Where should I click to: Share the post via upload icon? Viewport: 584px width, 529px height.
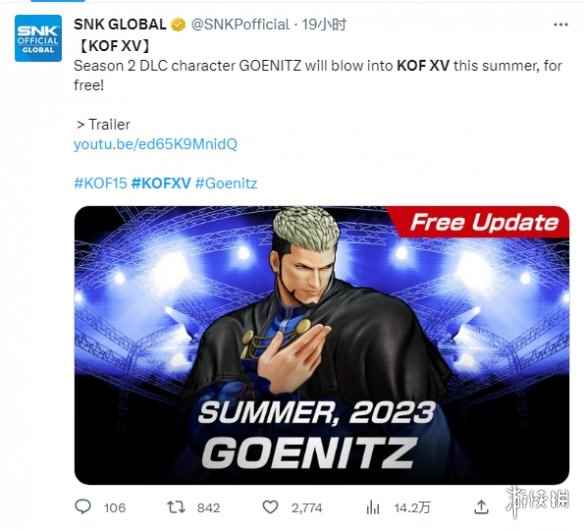click(481, 507)
